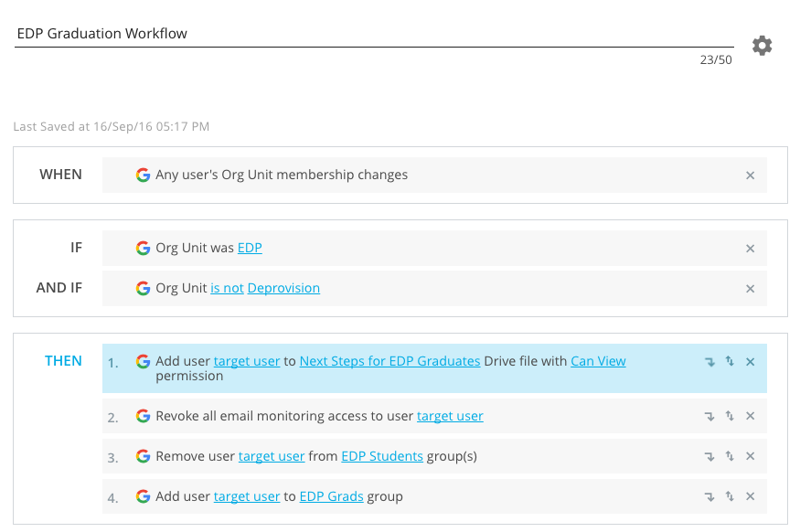Click the reorder arrows icon on action 2
The image size is (800, 532).
[x=730, y=416]
